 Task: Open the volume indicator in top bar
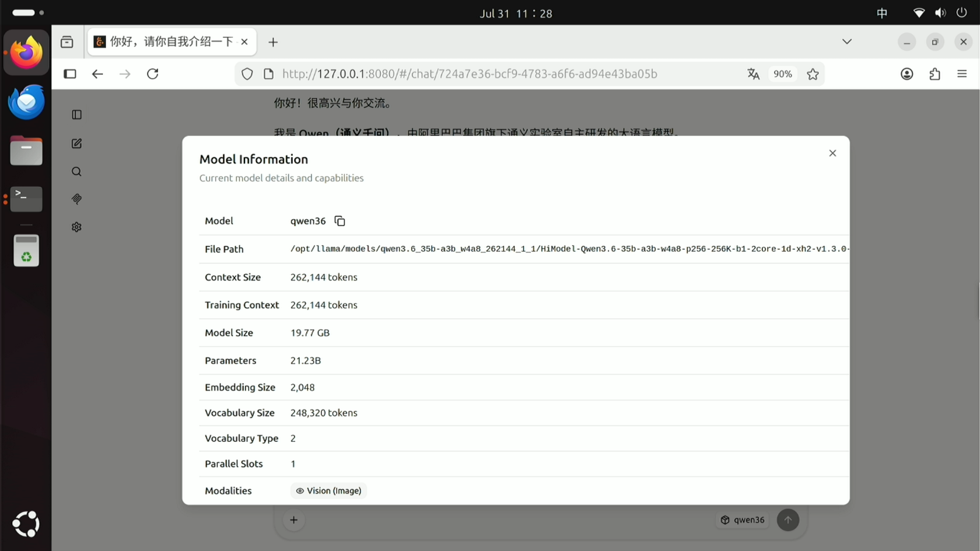click(940, 13)
